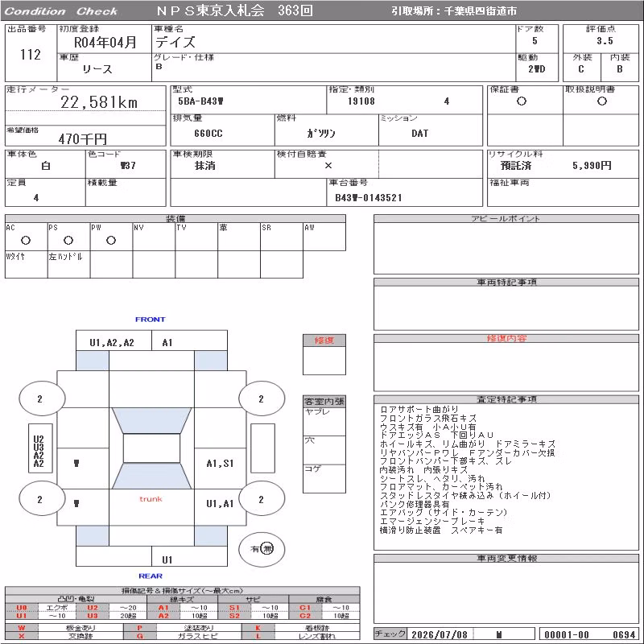Select the "アピールポイント" section header
Screen dimensions: 644x644
coord(506,218)
